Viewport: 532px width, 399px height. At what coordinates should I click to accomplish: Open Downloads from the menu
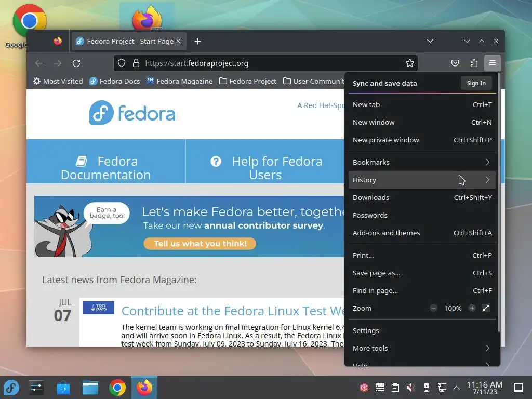tap(422, 197)
